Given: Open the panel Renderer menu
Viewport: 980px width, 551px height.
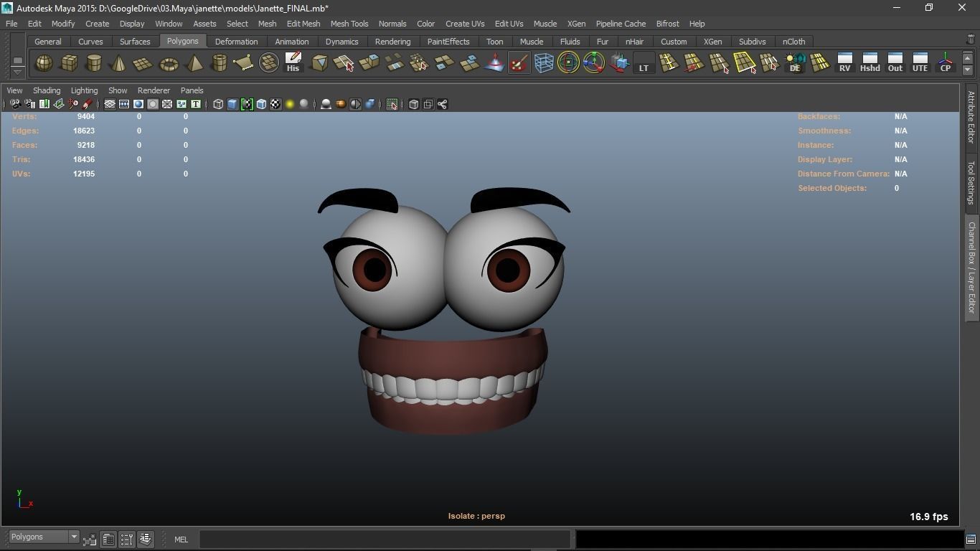Looking at the screenshot, I should click(154, 90).
